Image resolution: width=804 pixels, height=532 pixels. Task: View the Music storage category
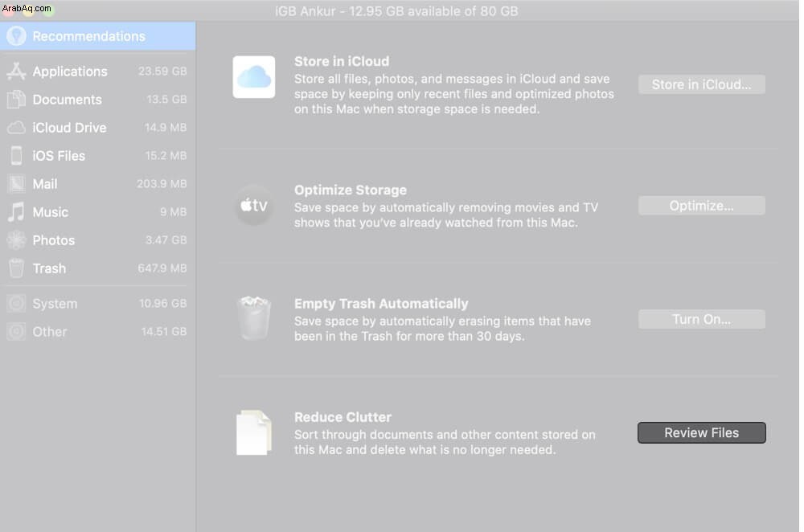point(97,212)
